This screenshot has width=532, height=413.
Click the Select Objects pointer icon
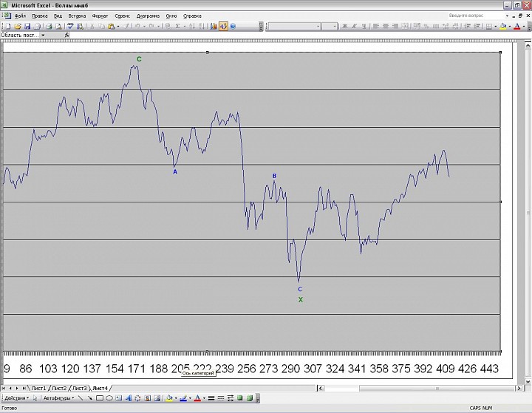(35, 398)
